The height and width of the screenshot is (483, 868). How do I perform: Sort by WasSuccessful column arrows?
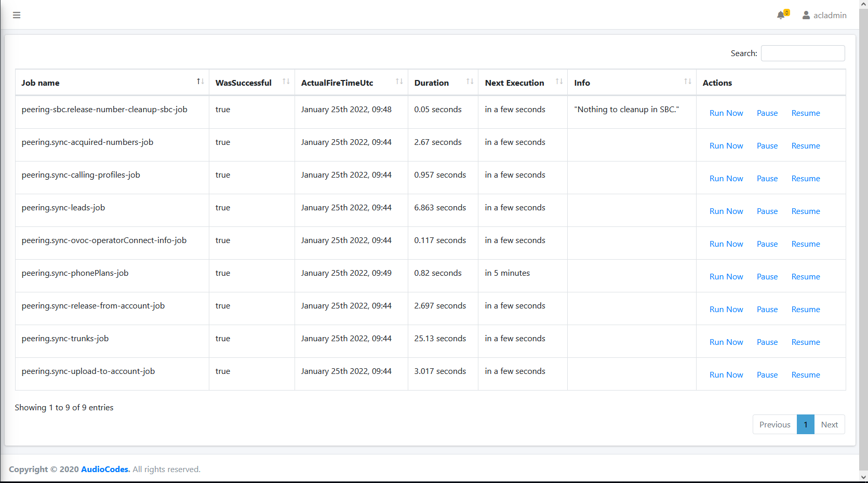coord(286,82)
